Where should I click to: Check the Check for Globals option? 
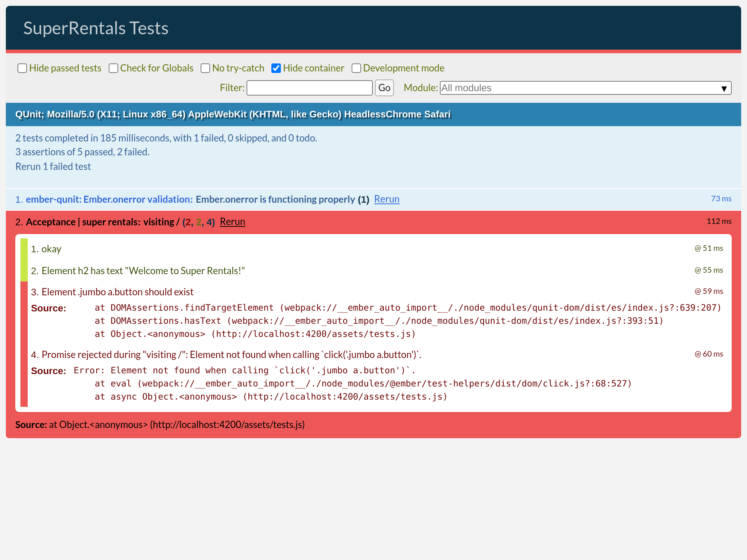113,68
